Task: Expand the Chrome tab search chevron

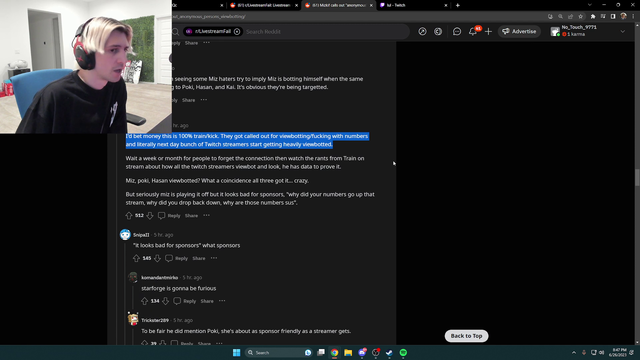Action: pyautogui.click(x=589, y=5)
